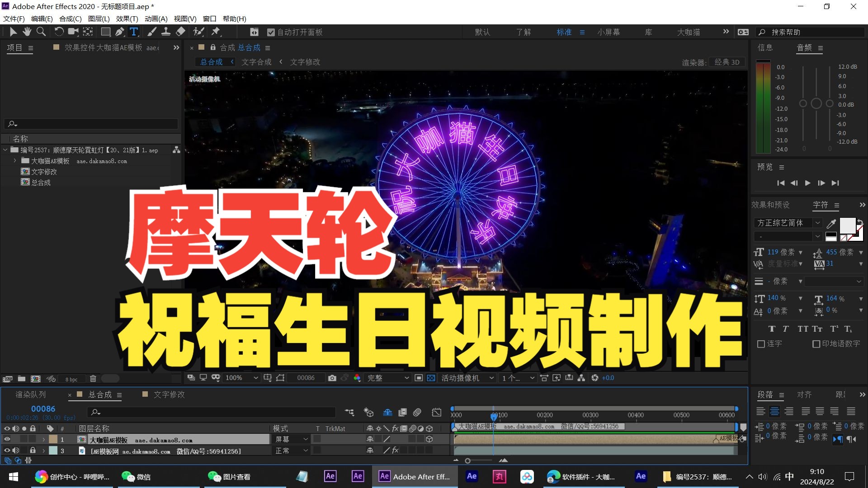
Task: Switch to the 文字修改 timeline tab
Action: pyautogui.click(x=169, y=394)
